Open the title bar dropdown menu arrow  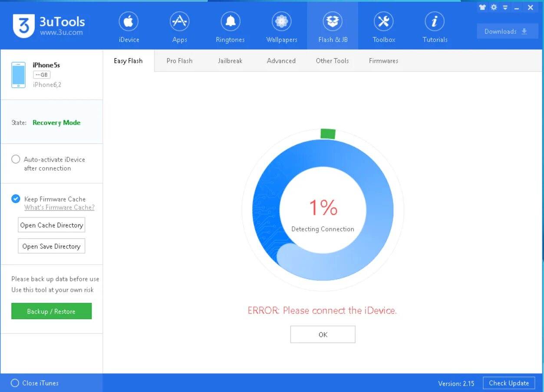click(x=505, y=8)
